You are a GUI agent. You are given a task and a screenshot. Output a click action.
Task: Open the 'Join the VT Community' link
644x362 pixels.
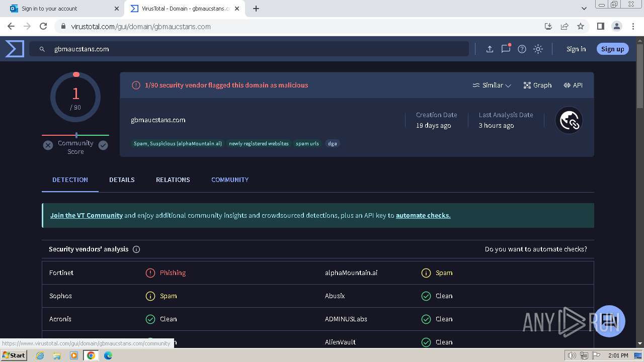[87, 215]
